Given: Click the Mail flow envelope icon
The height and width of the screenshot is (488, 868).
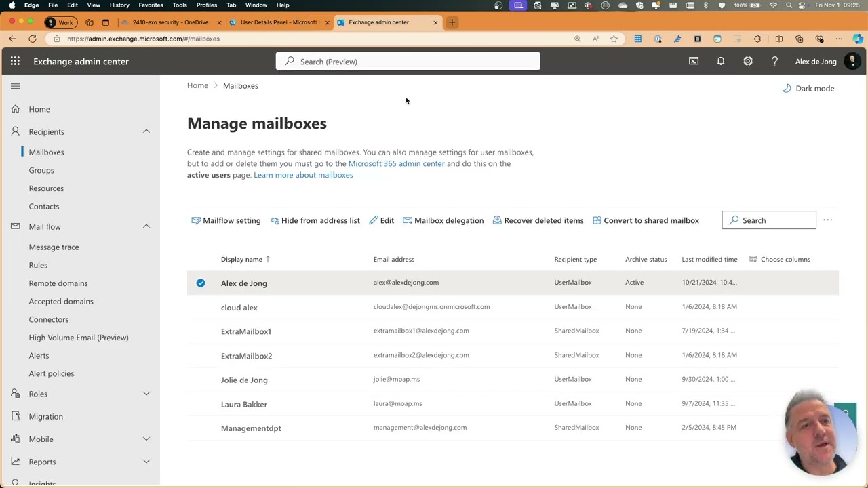Looking at the screenshot, I should 16,226.
